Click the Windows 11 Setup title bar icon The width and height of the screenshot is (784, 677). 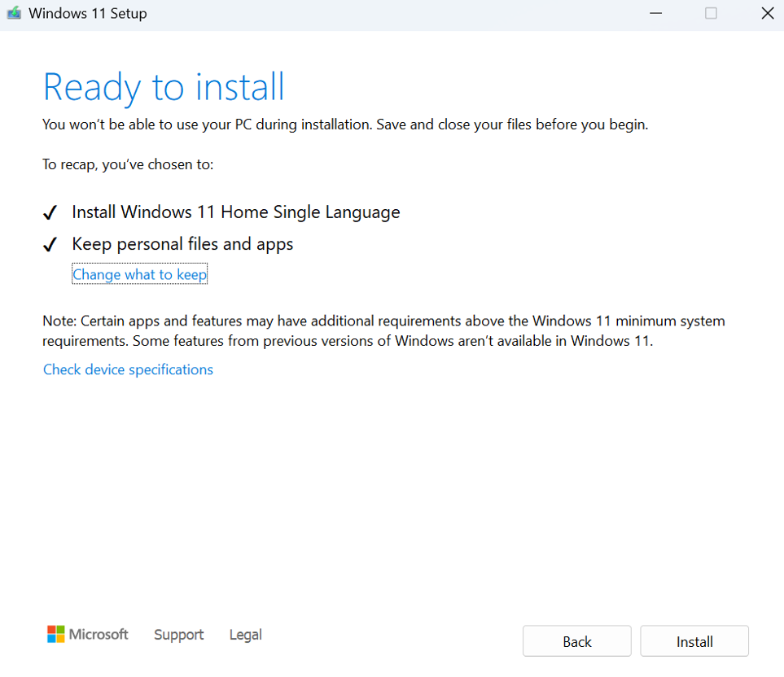click(x=14, y=14)
